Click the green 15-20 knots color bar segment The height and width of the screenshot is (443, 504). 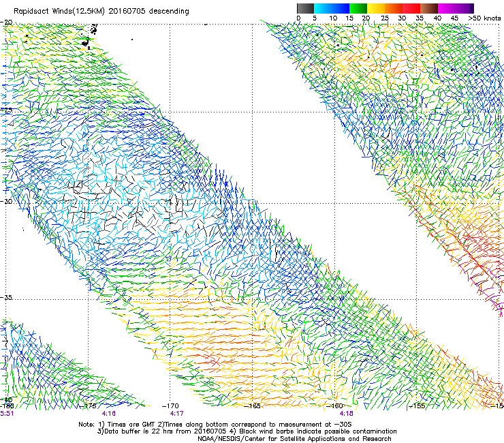358,8
